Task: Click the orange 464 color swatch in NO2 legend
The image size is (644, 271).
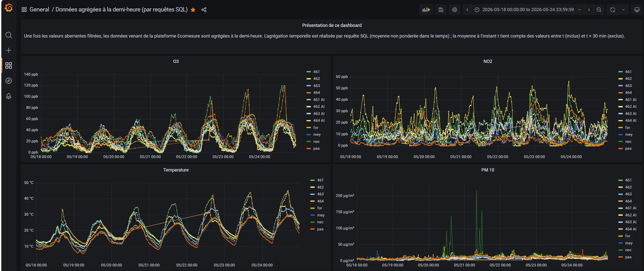Action: (x=620, y=93)
